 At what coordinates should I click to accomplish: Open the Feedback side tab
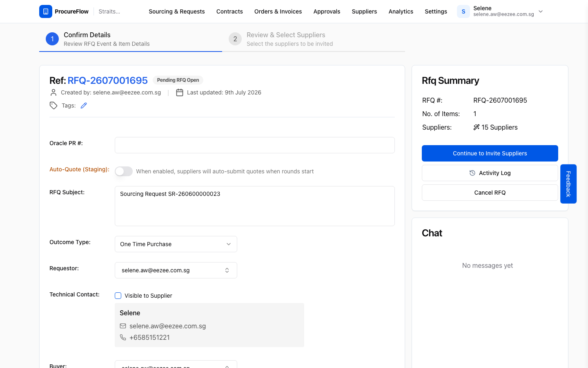tap(568, 184)
